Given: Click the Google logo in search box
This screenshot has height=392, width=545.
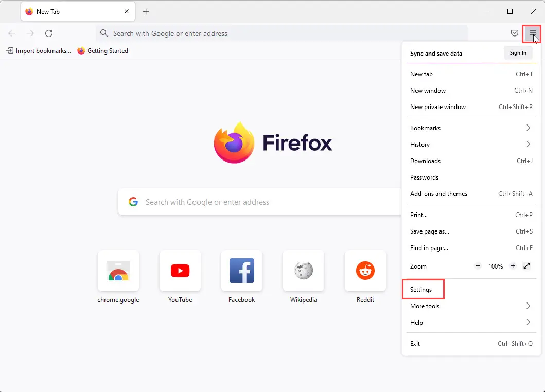Looking at the screenshot, I should click(x=133, y=202).
